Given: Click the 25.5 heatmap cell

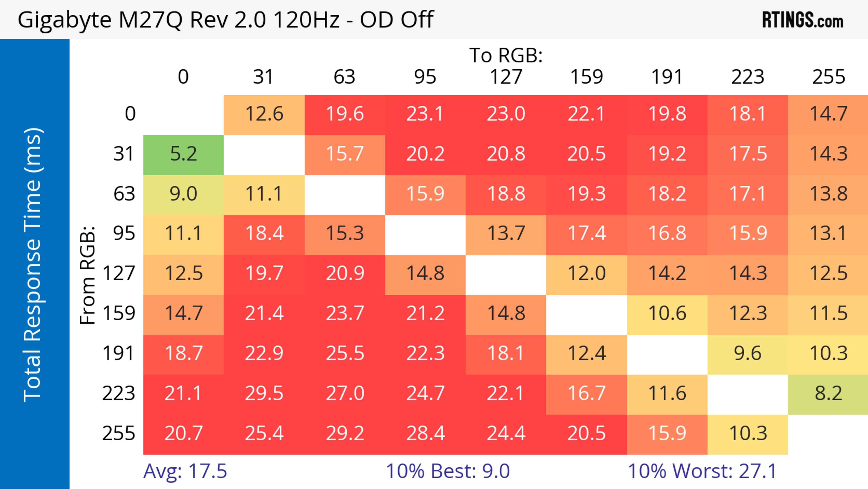Looking at the screenshot, I should pos(345,354).
